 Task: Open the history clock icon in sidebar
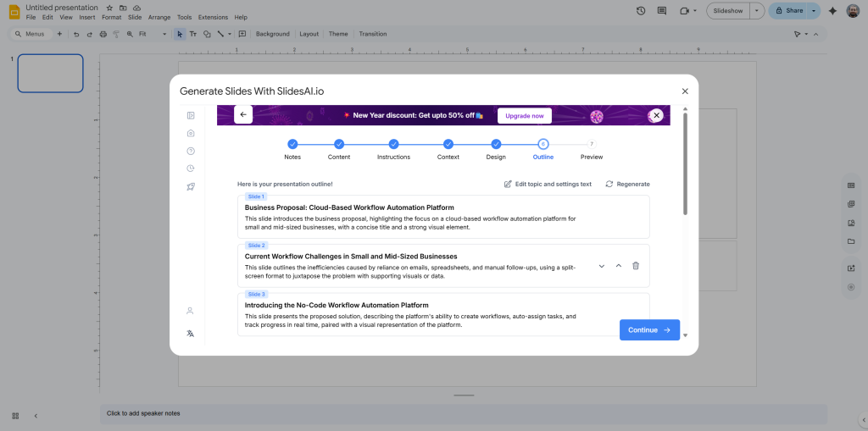pos(191,169)
